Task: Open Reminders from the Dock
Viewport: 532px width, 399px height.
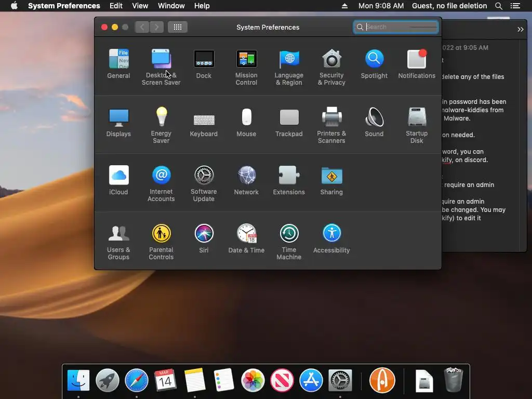Action: [223, 380]
